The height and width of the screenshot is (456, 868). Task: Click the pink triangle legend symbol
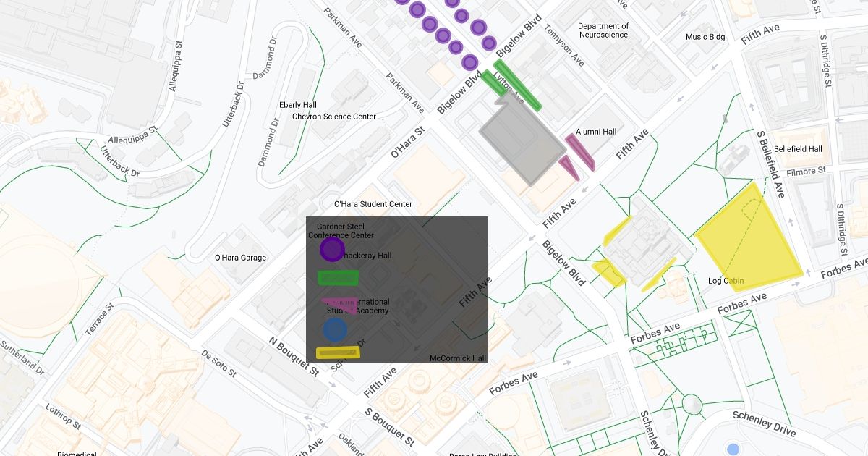(337, 304)
